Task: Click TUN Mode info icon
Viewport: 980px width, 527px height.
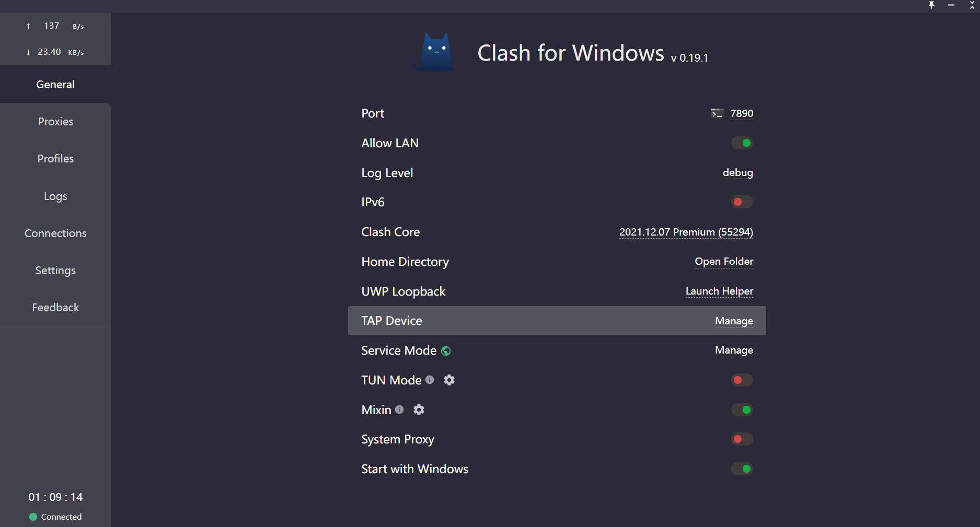Action: pyautogui.click(x=430, y=380)
